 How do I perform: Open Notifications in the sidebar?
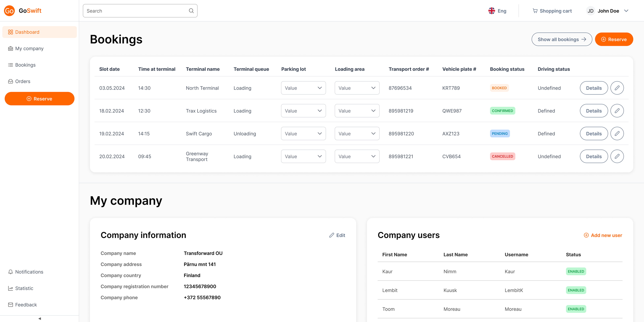click(29, 272)
